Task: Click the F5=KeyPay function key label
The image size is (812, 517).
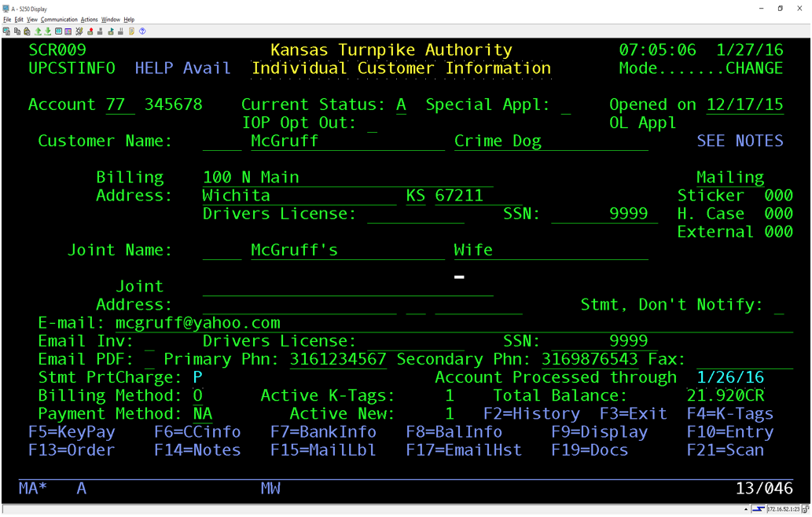Action: coord(72,431)
